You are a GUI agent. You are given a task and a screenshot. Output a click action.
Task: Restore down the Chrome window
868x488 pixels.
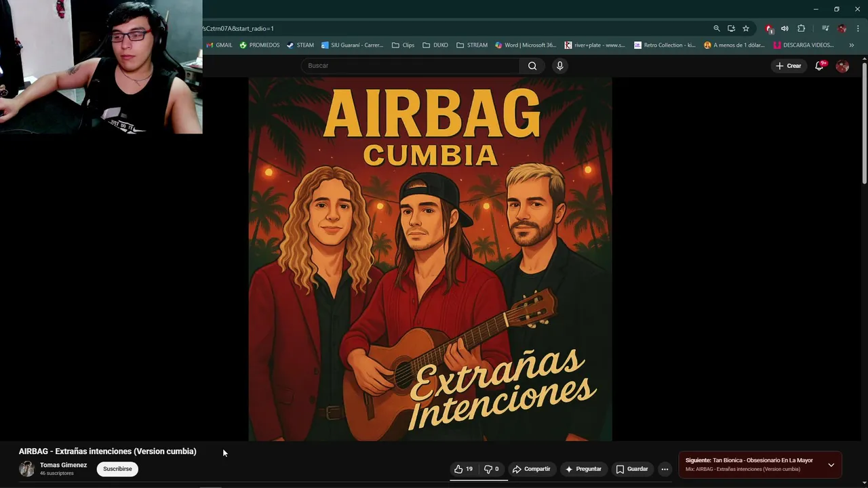click(x=837, y=9)
